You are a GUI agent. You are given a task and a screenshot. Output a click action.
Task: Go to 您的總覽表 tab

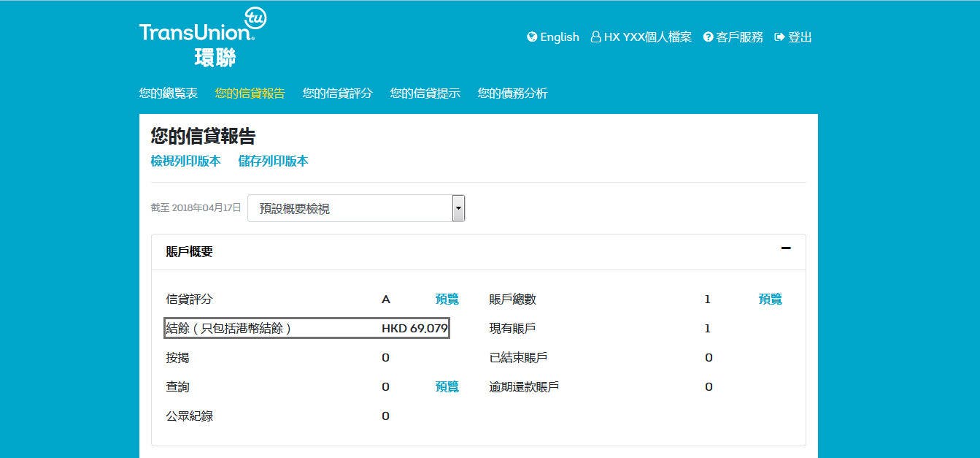169,93
